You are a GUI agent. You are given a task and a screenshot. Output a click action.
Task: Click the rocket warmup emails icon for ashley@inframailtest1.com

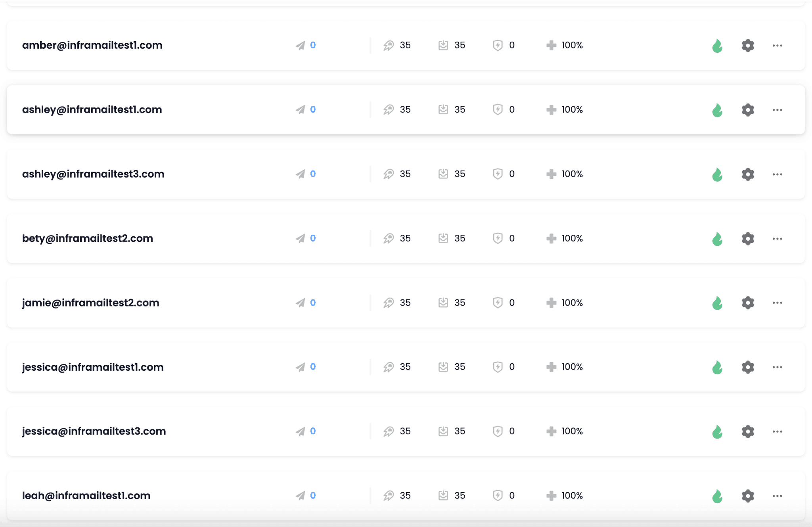389,110
